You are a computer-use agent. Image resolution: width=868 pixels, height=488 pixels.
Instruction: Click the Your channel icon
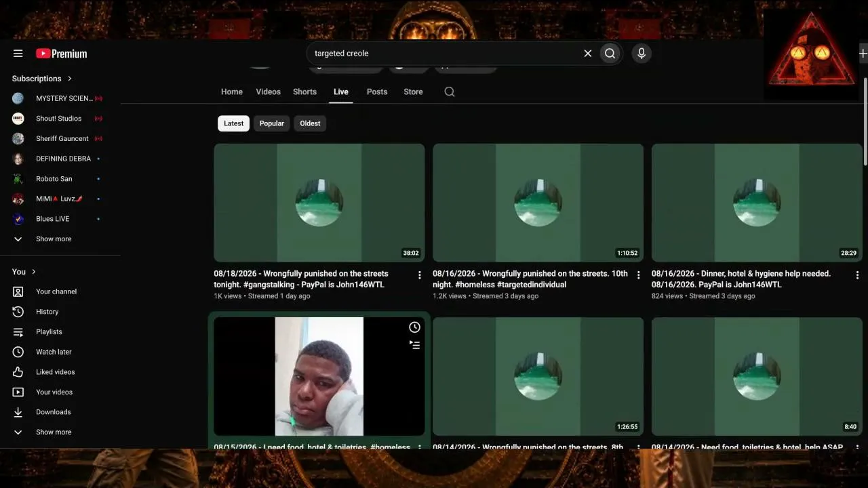click(x=18, y=291)
